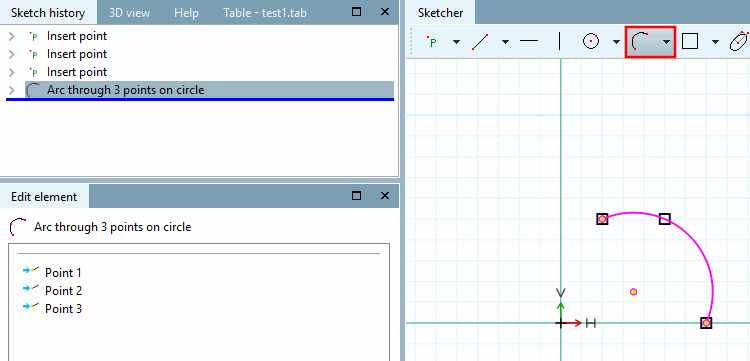750x361 pixels.
Task: Switch to the 3D view tab
Action: pyautogui.click(x=129, y=12)
